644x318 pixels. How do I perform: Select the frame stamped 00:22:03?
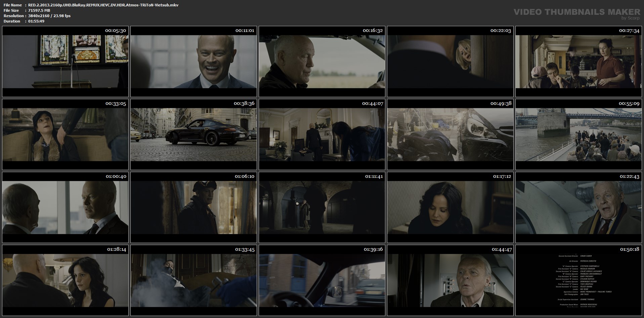click(450, 62)
